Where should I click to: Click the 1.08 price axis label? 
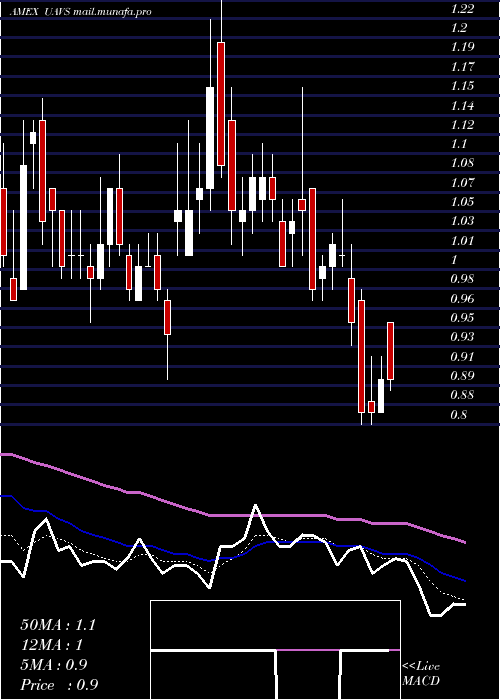point(462,163)
